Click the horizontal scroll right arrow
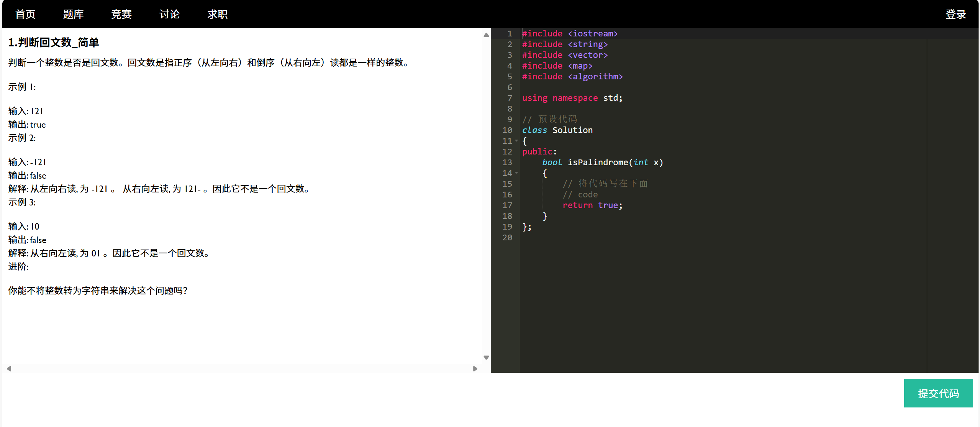The image size is (980, 427). tap(475, 369)
